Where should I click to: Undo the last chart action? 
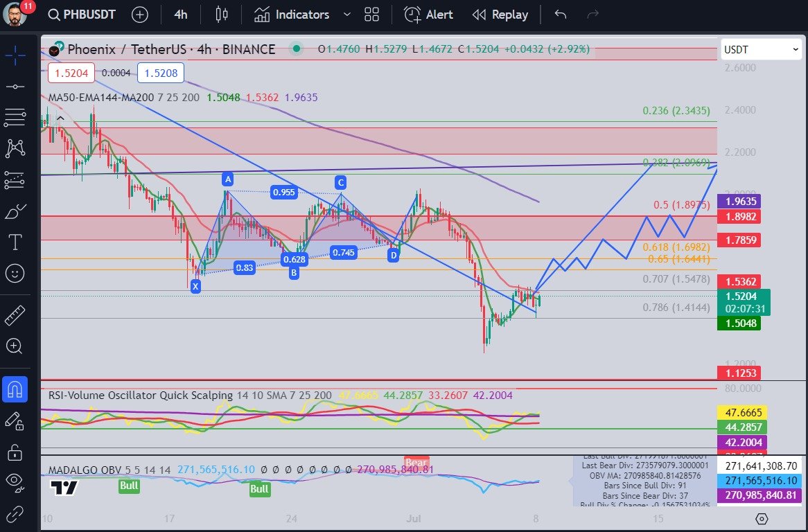(x=561, y=15)
